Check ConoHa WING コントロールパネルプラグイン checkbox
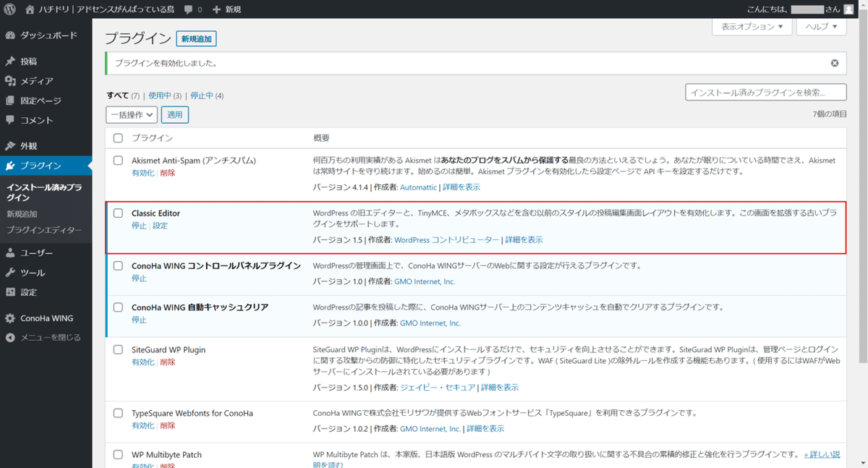Screen dimensions: 868x468 [118, 265]
